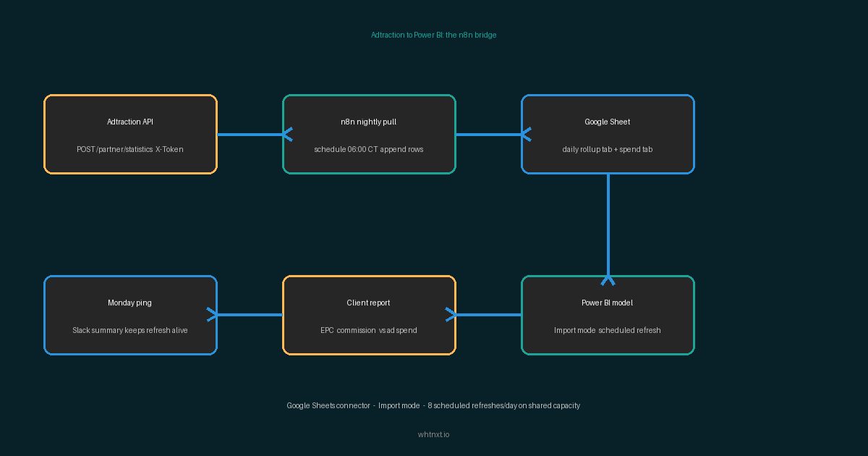Click the diagram title 'Adtraction to Power BI: the n8n bridge'
The height and width of the screenshot is (456, 868).
[x=433, y=35]
